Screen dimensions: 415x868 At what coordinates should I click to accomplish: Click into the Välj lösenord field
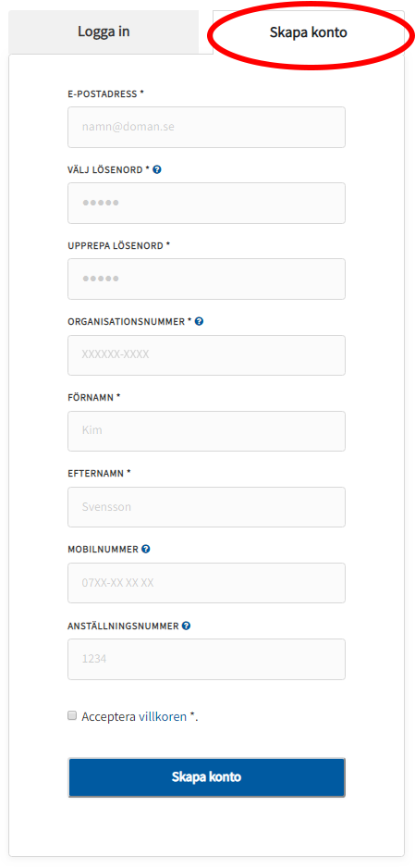pos(207,204)
